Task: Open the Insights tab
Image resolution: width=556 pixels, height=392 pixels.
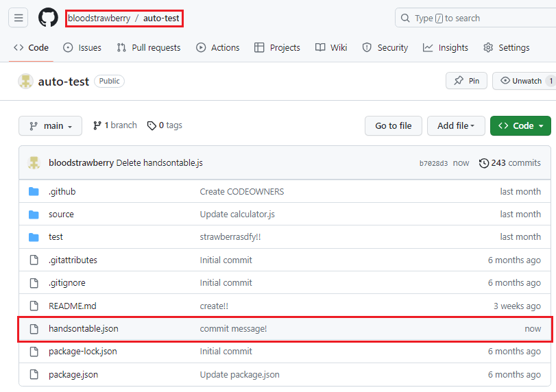Action: [x=446, y=47]
